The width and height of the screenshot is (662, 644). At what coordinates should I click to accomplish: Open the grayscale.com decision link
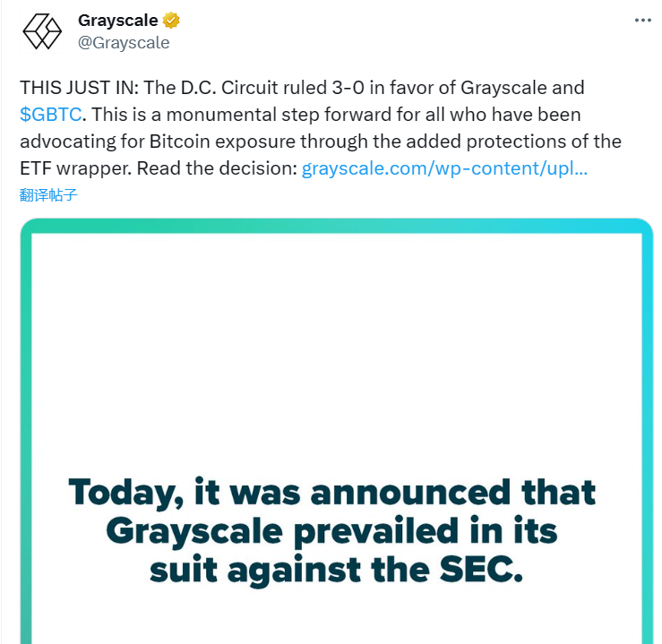(x=444, y=168)
